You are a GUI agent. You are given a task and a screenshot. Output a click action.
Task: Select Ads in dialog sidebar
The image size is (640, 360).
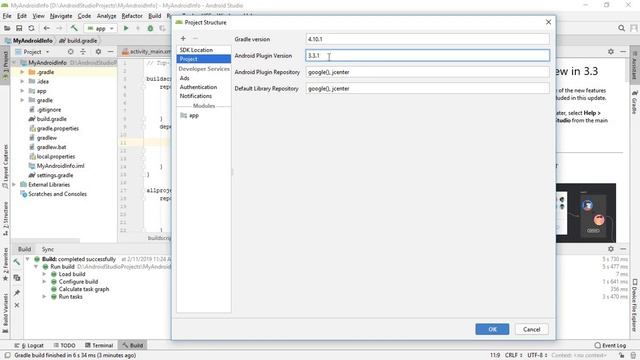(x=184, y=78)
